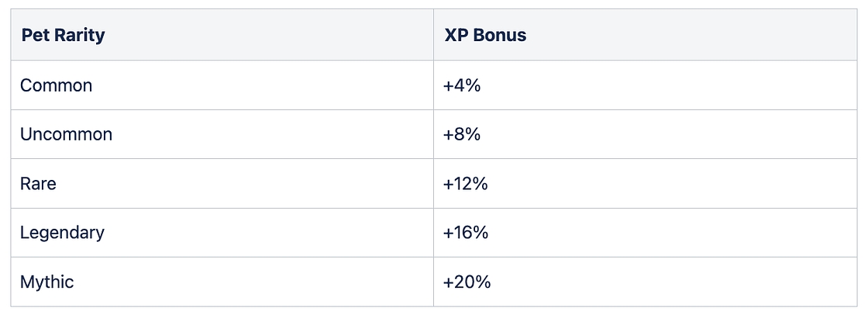Click the word Pet in header
The image size is (868, 318).
[34, 36]
